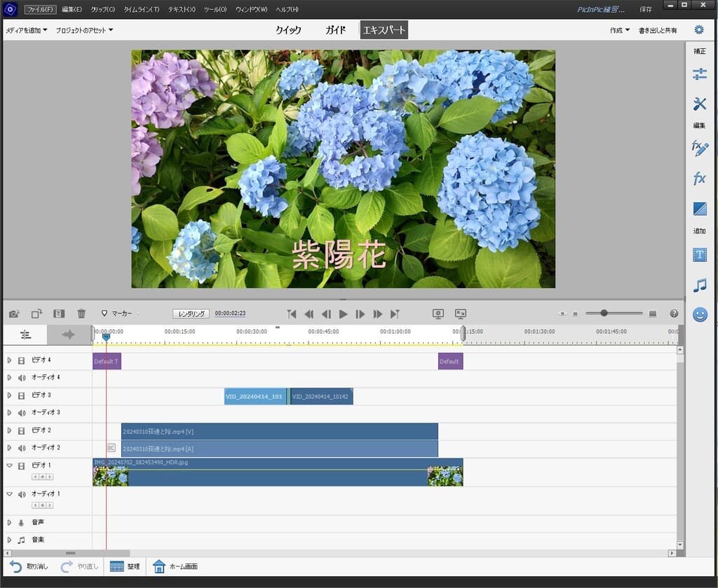Screen dimensions: 718x588
Task: Open the Tools wrench icon panel
Action: 699,104
